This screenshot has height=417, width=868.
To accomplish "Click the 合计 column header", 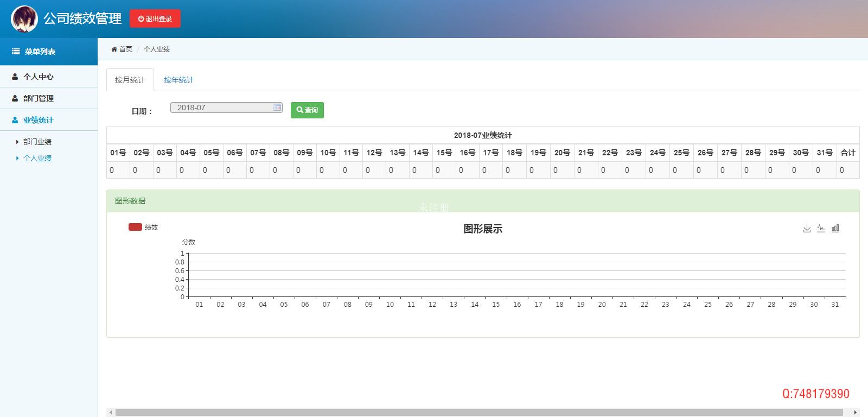I will point(848,153).
